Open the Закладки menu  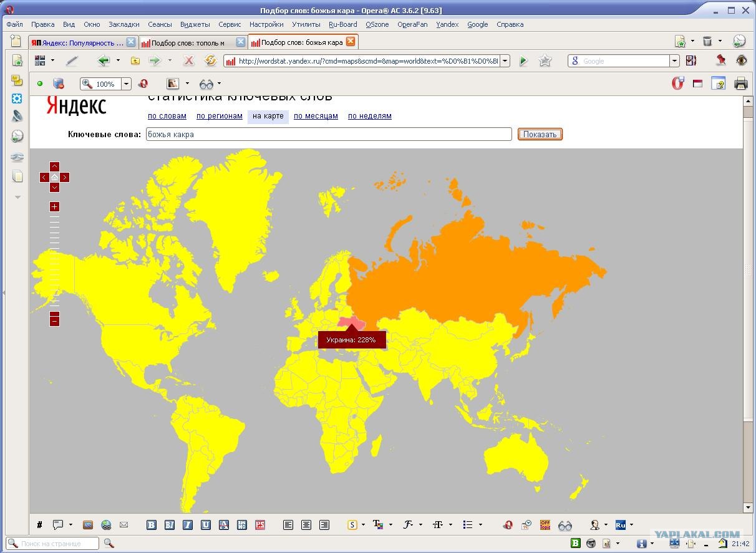tap(124, 24)
